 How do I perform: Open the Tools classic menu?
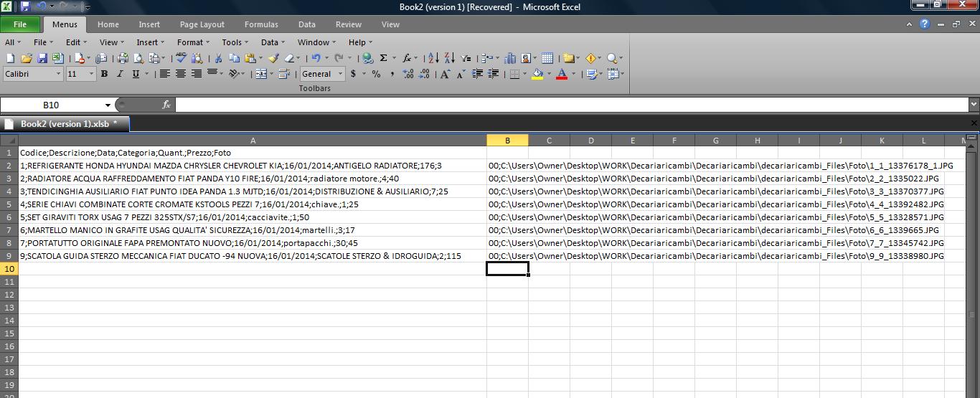(x=235, y=42)
